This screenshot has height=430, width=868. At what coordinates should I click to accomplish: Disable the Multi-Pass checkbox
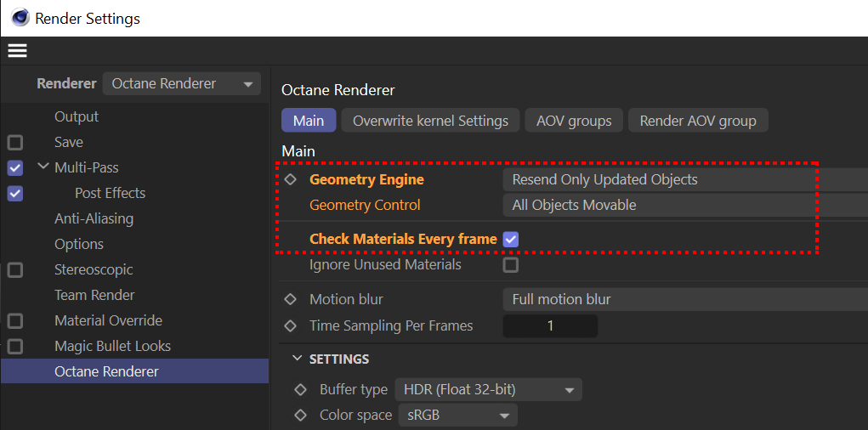(15, 168)
